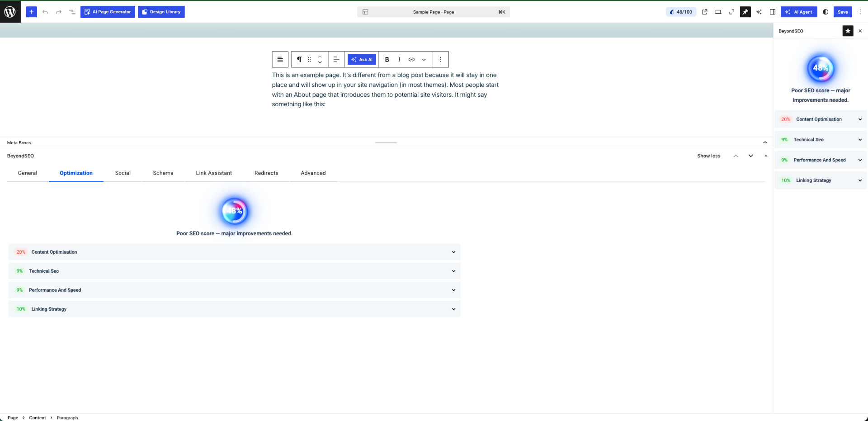868x421 pixels.
Task: Insert a link on selected text
Action: tap(411, 59)
